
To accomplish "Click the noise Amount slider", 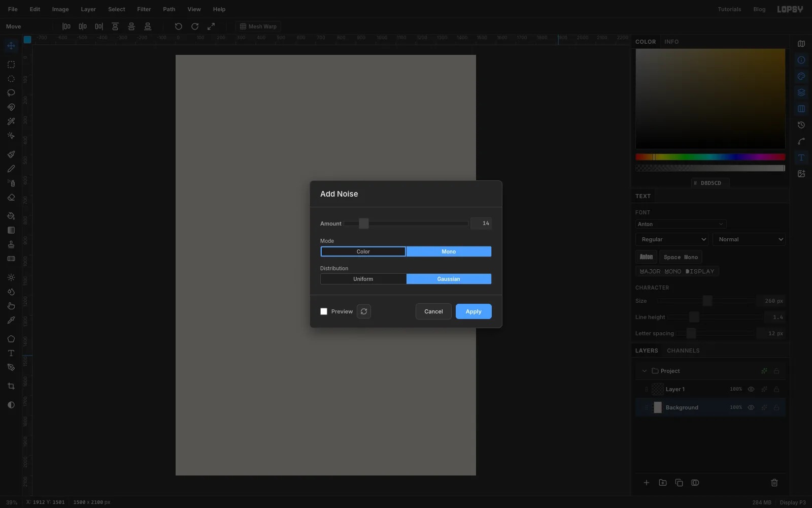I will click(x=406, y=224).
